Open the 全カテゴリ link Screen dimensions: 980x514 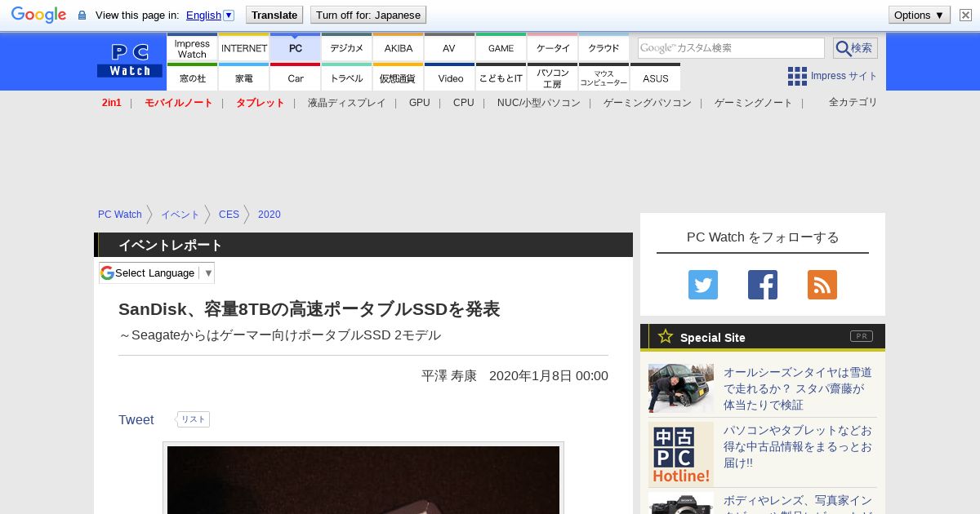tap(853, 102)
